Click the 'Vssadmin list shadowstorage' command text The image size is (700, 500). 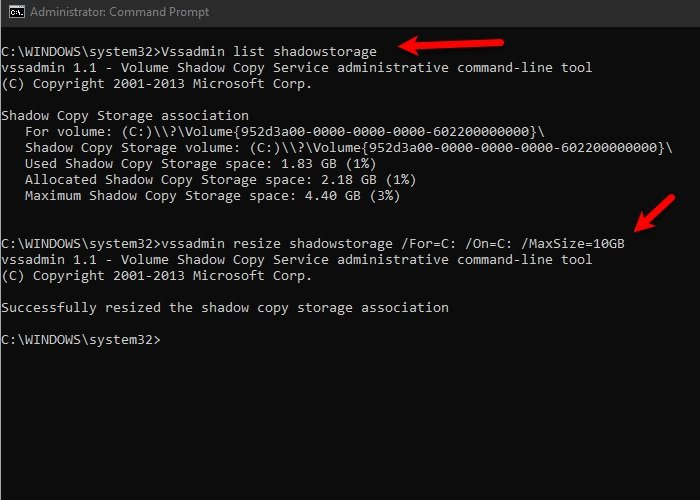tap(268, 51)
